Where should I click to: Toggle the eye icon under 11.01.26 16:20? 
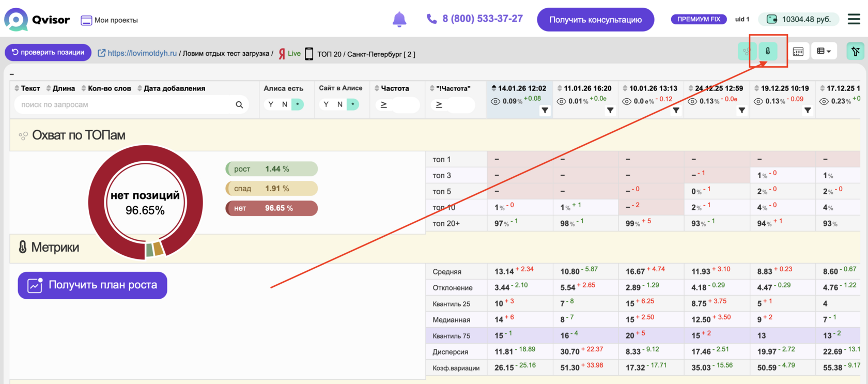(x=561, y=101)
